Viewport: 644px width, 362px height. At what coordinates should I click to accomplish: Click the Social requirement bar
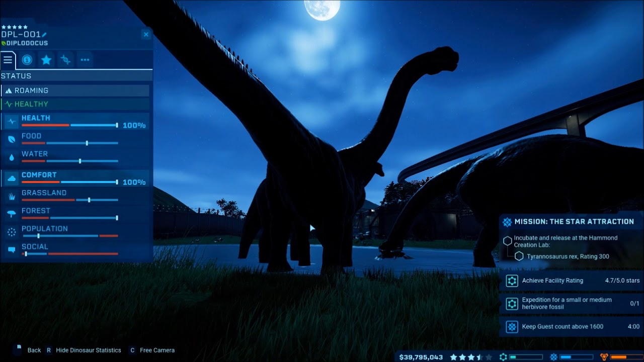70,254
